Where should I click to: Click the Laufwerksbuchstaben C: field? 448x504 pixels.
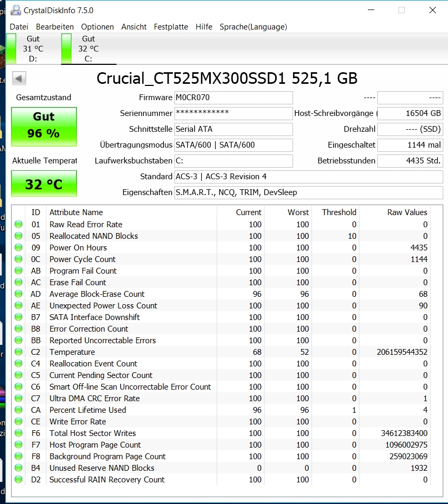click(x=233, y=161)
